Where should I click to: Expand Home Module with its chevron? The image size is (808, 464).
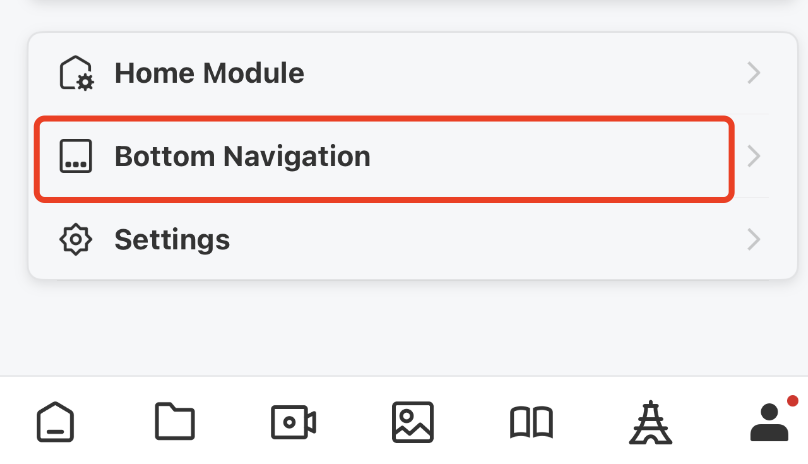click(754, 73)
